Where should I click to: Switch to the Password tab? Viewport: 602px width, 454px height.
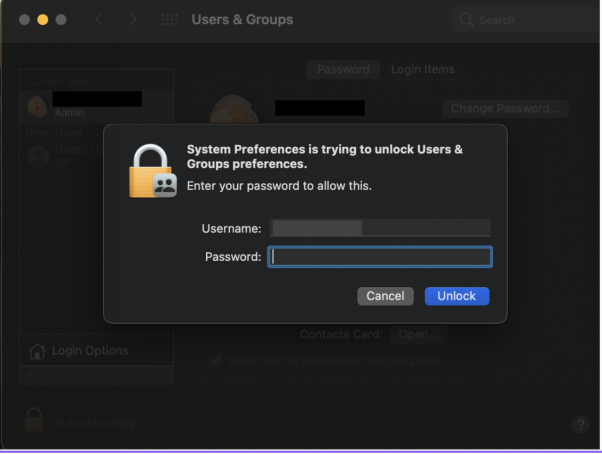pyautogui.click(x=343, y=70)
